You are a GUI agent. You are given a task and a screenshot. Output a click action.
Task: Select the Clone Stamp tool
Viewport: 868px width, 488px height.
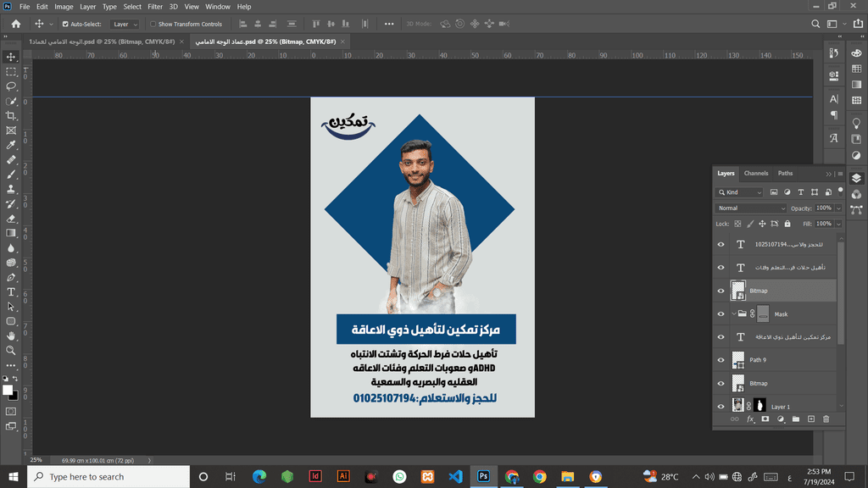point(11,189)
